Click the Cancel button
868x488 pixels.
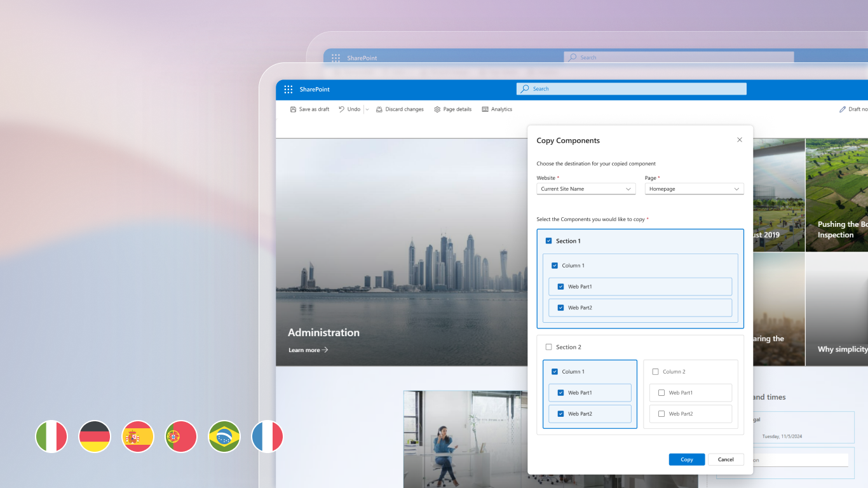tap(726, 459)
